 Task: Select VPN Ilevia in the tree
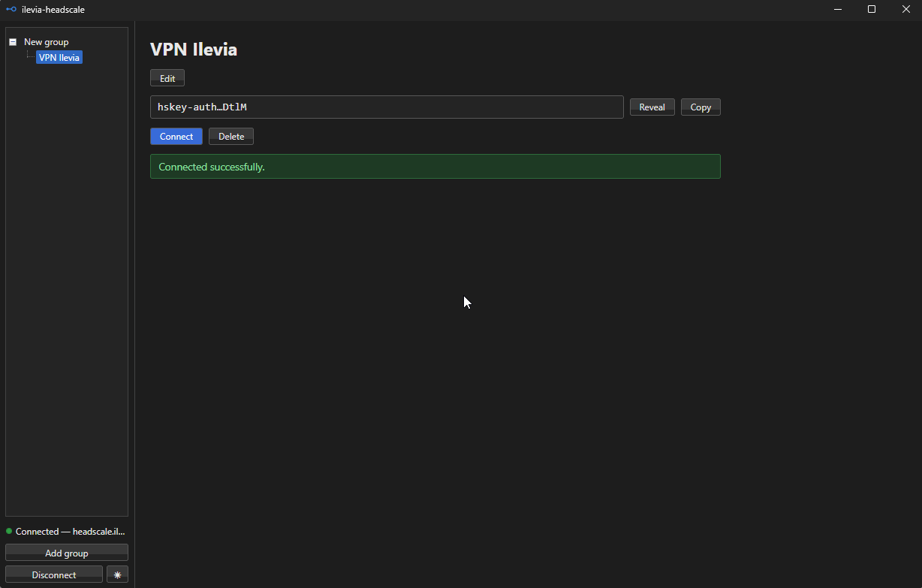[59, 57]
